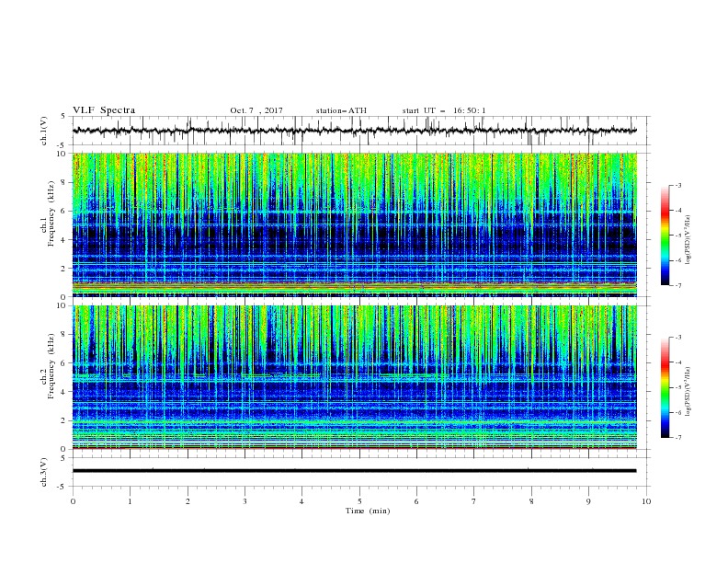Click the "ch.1(V)" waveform axis label
Viewport: 728px width, 563px height.
44,131
